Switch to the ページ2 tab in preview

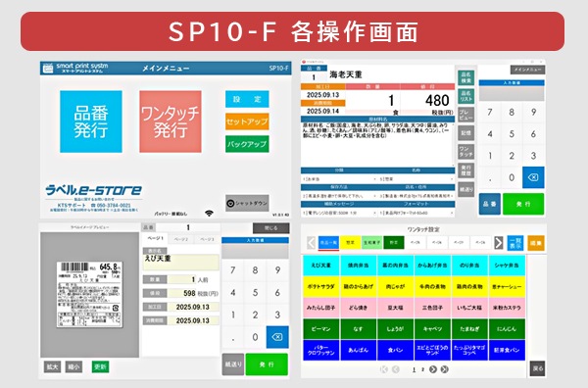coord(181,239)
